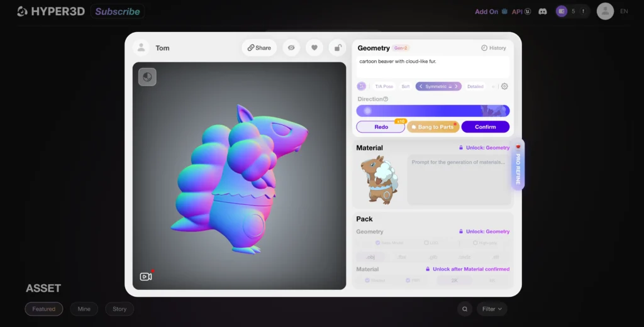644x327 pixels.
Task: Click right arrow on Symmetric selector
Action: [x=457, y=87]
